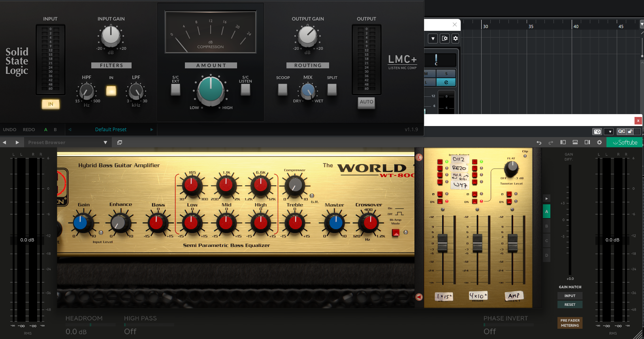Click the Solid State Logic logo
Image resolution: width=644 pixels, height=339 pixels.
(x=17, y=61)
